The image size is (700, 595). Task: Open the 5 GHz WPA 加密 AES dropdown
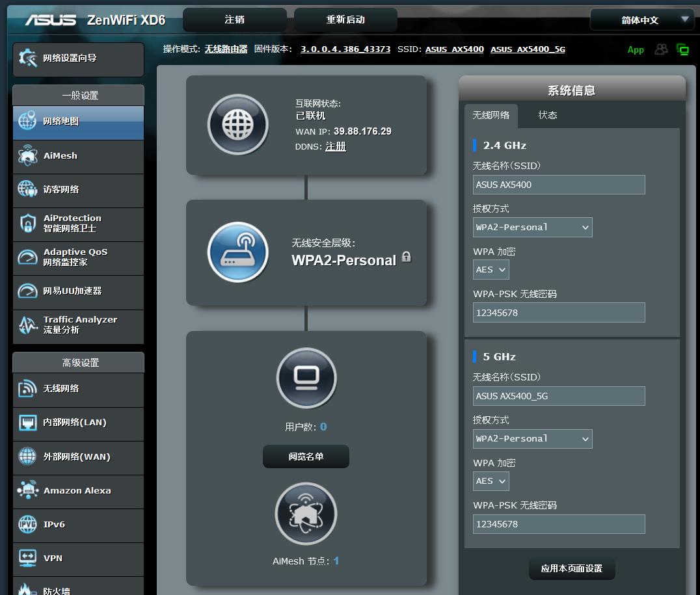(491, 481)
